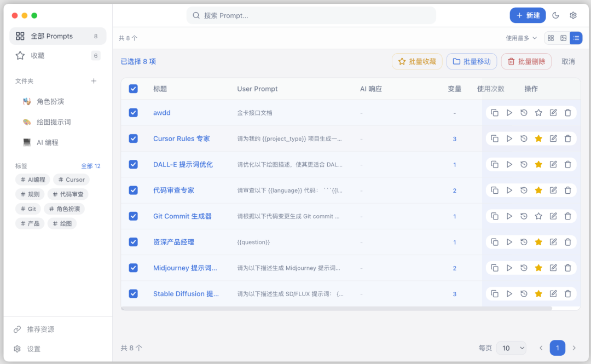This screenshot has width=591, height=364.
Task: Show all tags via 全部 12
Action: point(91,166)
